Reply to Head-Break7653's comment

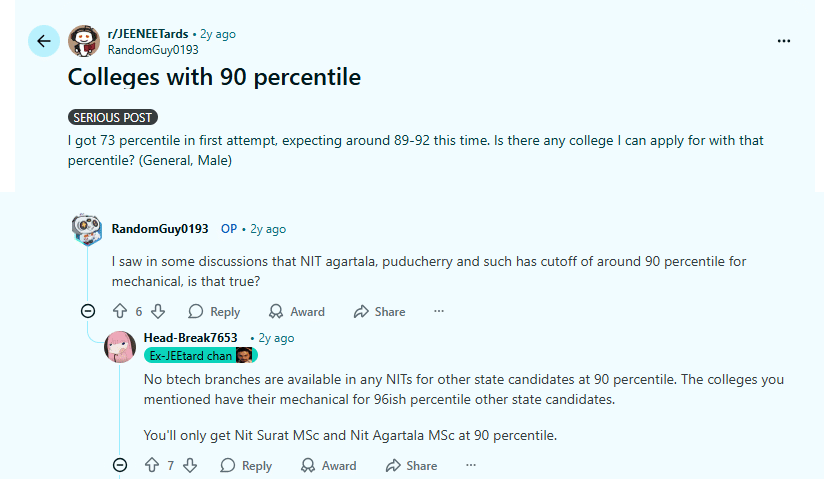click(246, 465)
